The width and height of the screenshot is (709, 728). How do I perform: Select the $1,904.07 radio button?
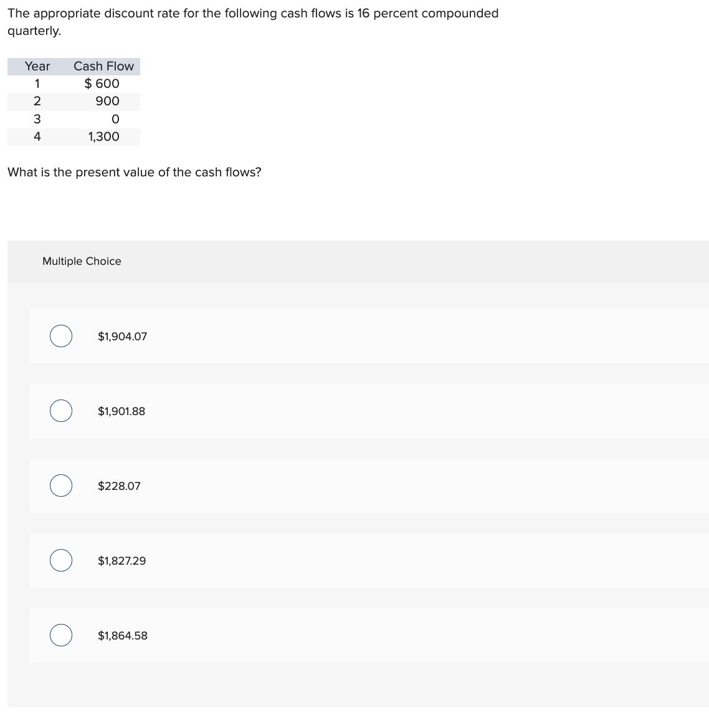[x=61, y=336]
